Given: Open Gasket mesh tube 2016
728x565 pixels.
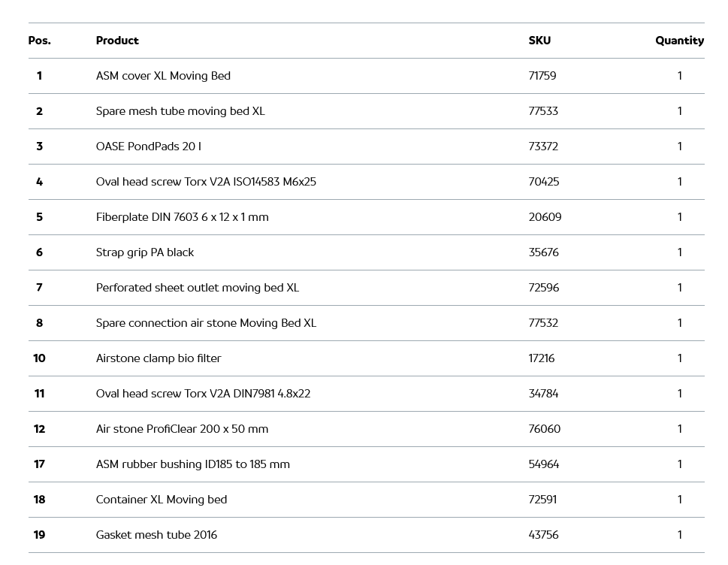Looking at the screenshot, I should [x=156, y=535].
